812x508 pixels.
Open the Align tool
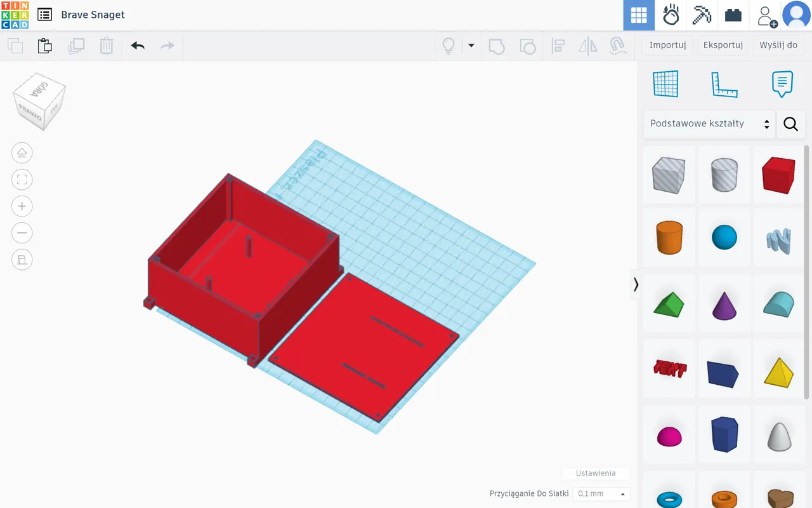[558, 45]
